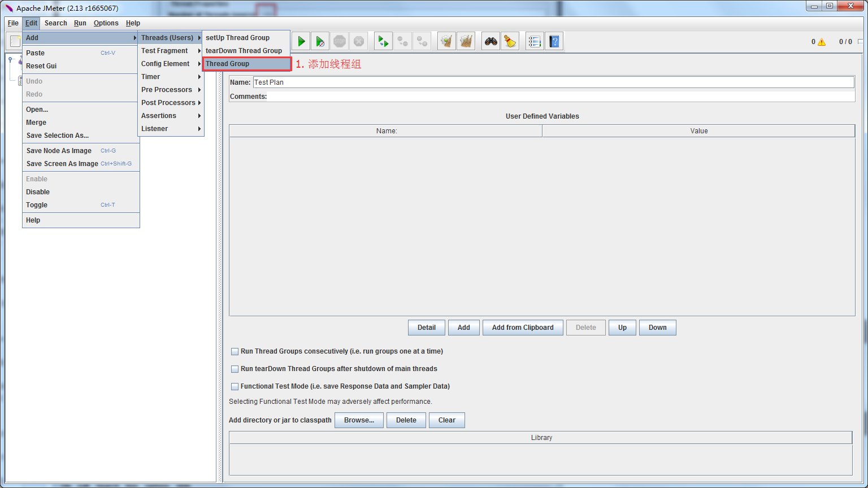Expand Threads (Users) submenu
The width and height of the screenshot is (868, 488).
tap(171, 38)
